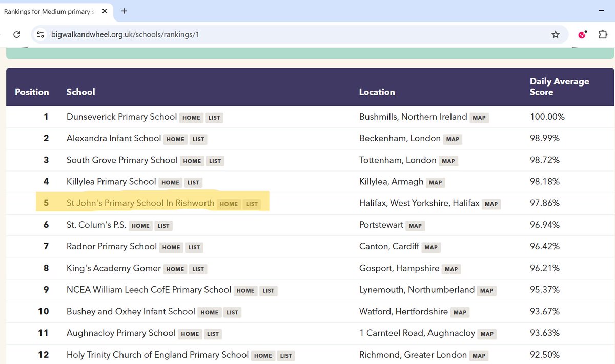The height and width of the screenshot is (364, 615).
Task: Open LIST for NCEA William Leech CofE
Action: [269, 290]
